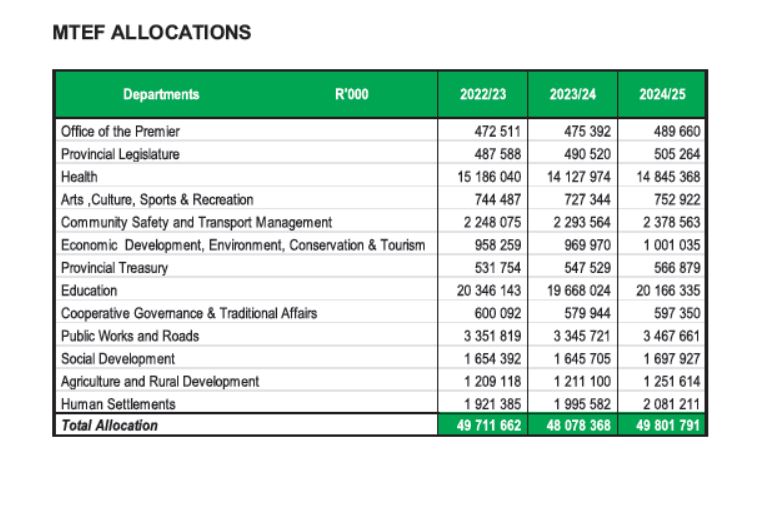This screenshot has height=507, width=768.
Task: Click Community Safety and Transport Management label
Action: click(196, 222)
